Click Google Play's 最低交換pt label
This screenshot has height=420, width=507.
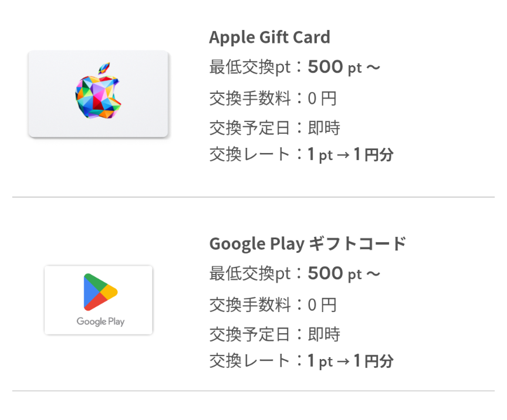click(250, 273)
